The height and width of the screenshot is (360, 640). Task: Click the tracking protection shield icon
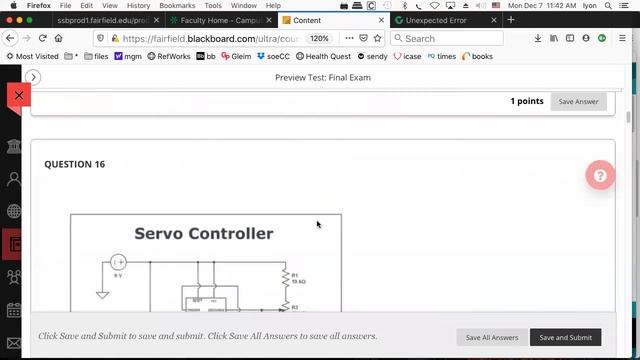pos(100,38)
